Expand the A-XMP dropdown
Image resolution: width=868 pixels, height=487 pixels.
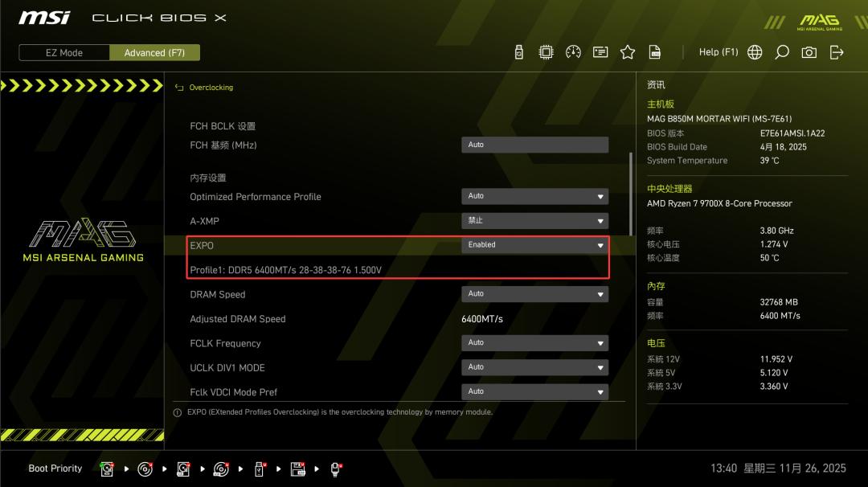(534, 221)
